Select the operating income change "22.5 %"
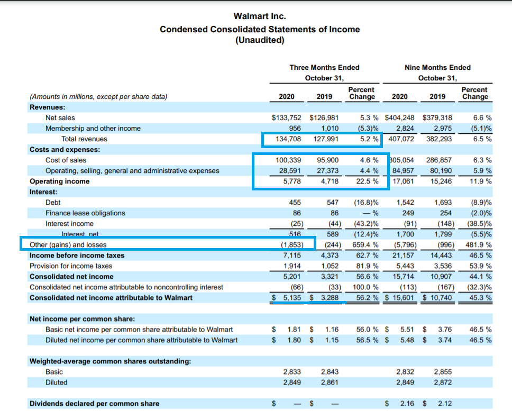This screenshot has height=420, width=512. pyautogui.click(x=368, y=181)
